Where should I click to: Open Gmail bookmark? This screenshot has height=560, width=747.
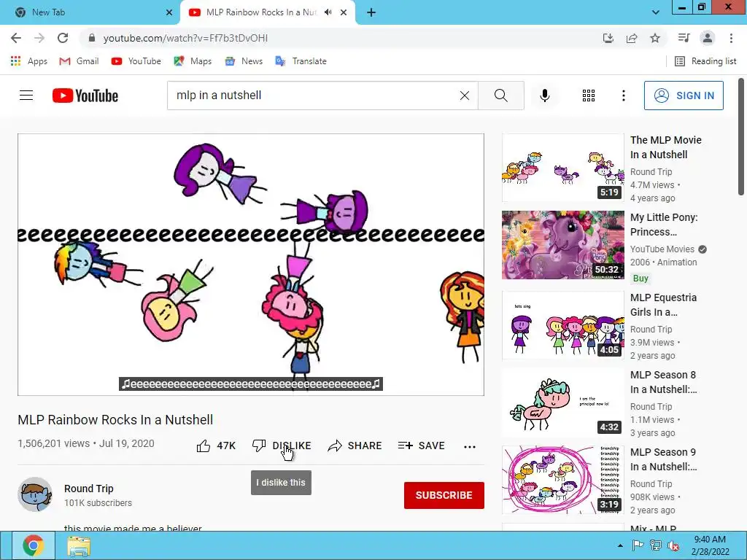[x=79, y=61]
